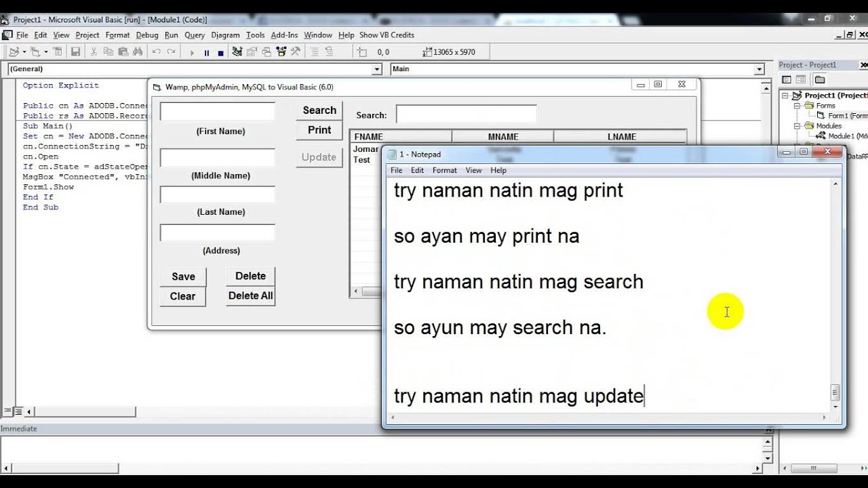This screenshot has width=868, height=488.
Task: Click the End stop-square toolbar icon
Action: pyautogui.click(x=220, y=52)
